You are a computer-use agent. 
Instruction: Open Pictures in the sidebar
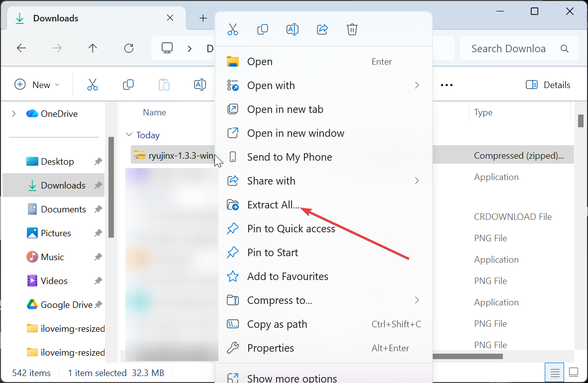(53, 233)
